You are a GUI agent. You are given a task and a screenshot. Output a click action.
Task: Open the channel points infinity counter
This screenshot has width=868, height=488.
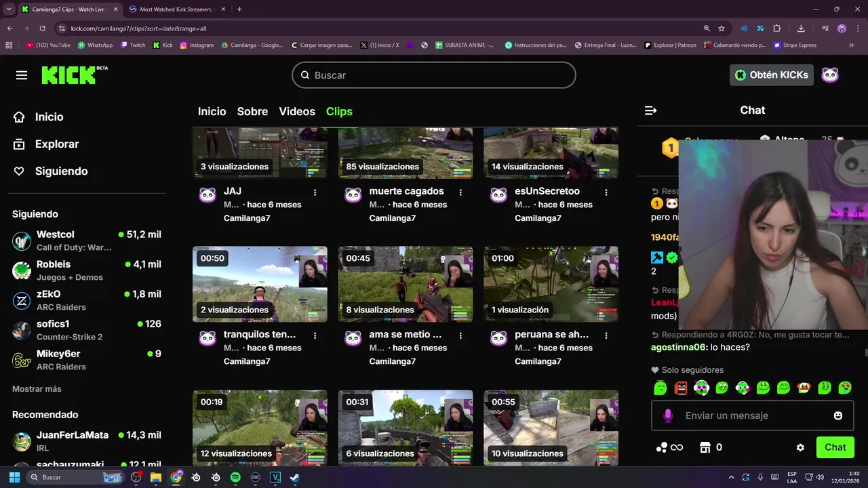(669, 447)
